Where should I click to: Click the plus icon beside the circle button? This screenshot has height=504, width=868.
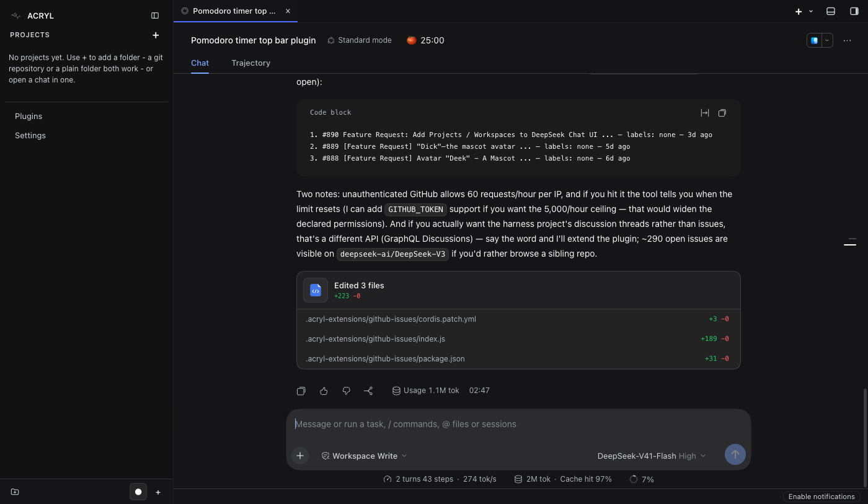point(158,492)
